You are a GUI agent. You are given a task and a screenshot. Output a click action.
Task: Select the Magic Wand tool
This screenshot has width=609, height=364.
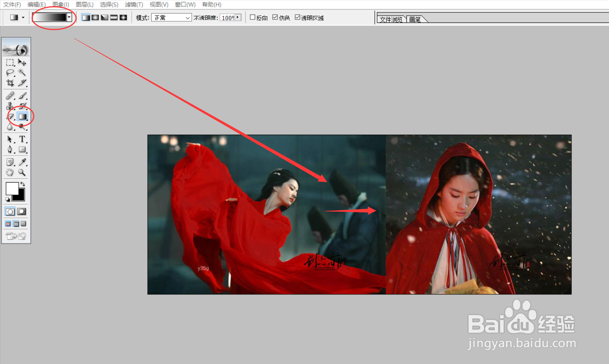click(22, 73)
